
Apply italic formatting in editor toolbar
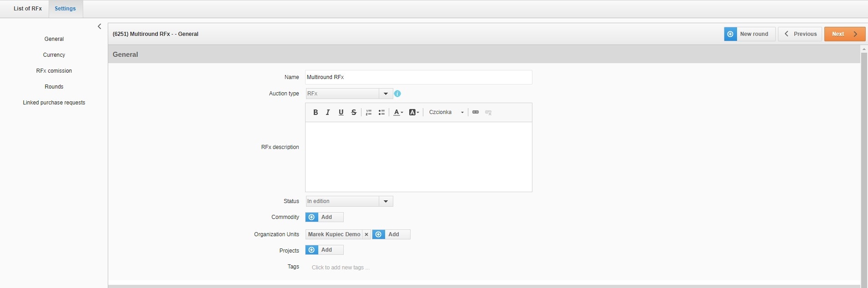(x=328, y=112)
